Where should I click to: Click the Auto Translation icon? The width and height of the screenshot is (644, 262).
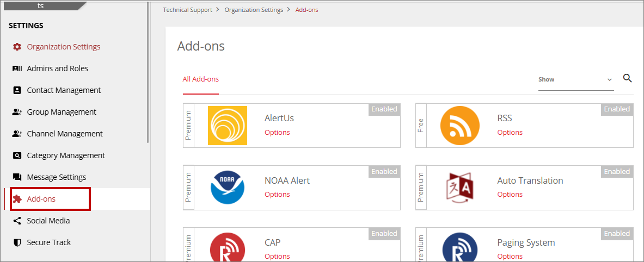pyautogui.click(x=460, y=188)
